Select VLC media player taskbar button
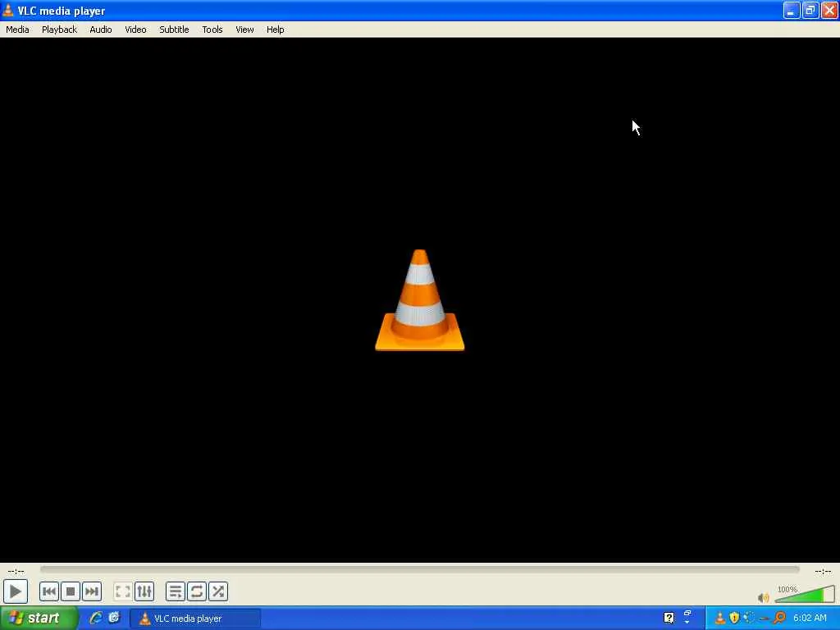The height and width of the screenshot is (630, 840). point(195,619)
